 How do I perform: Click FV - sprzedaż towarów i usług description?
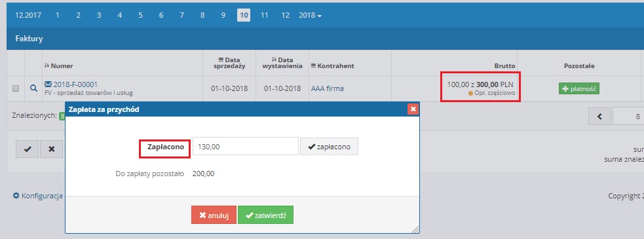(x=88, y=93)
